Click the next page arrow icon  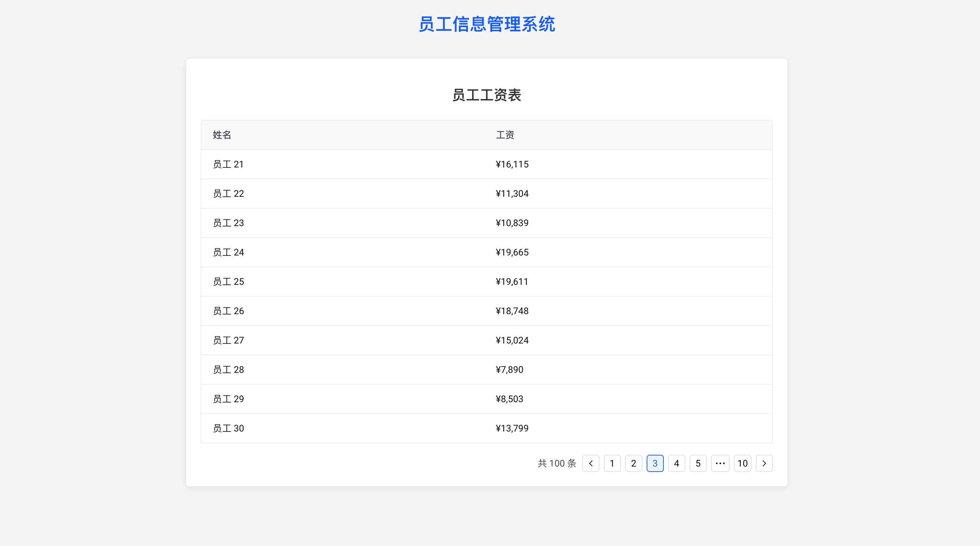(764, 463)
